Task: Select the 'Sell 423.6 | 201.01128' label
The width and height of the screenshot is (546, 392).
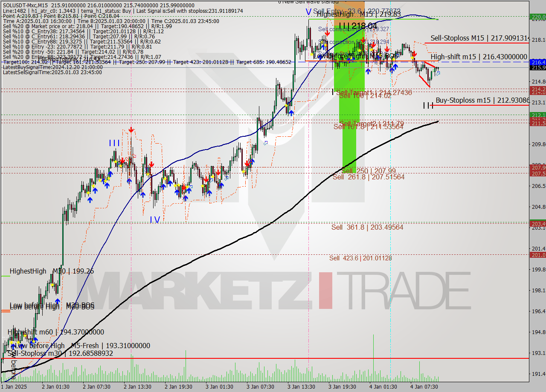Action: point(360,258)
